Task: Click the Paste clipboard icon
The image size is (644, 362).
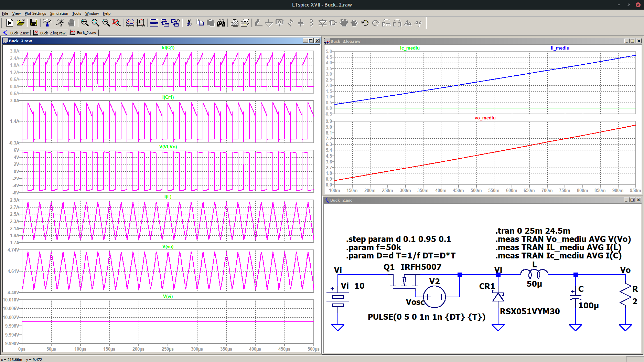Action: pyautogui.click(x=210, y=23)
